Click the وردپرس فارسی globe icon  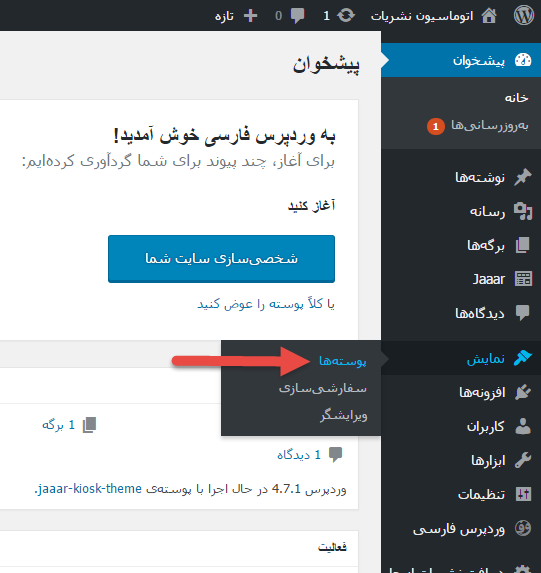(523, 528)
